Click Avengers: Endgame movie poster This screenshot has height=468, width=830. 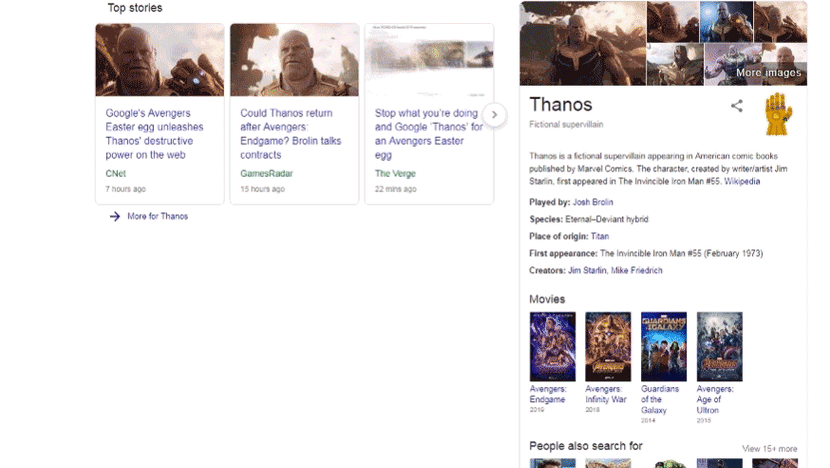552,346
